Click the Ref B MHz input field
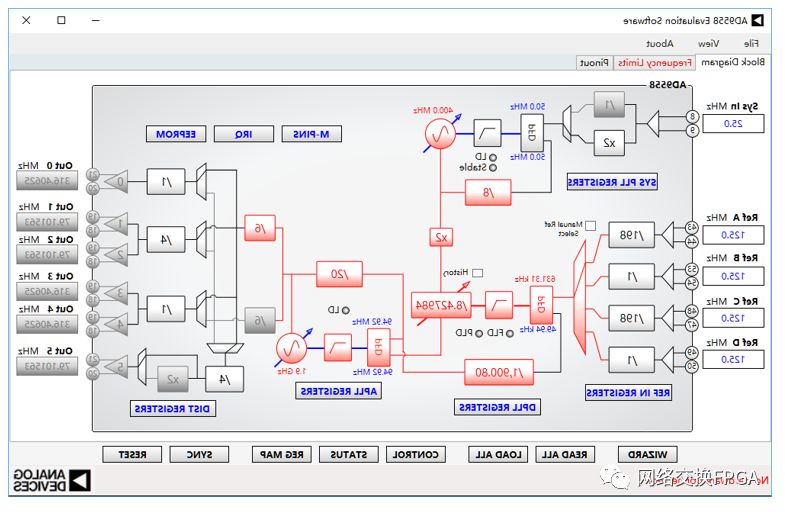 [x=733, y=276]
